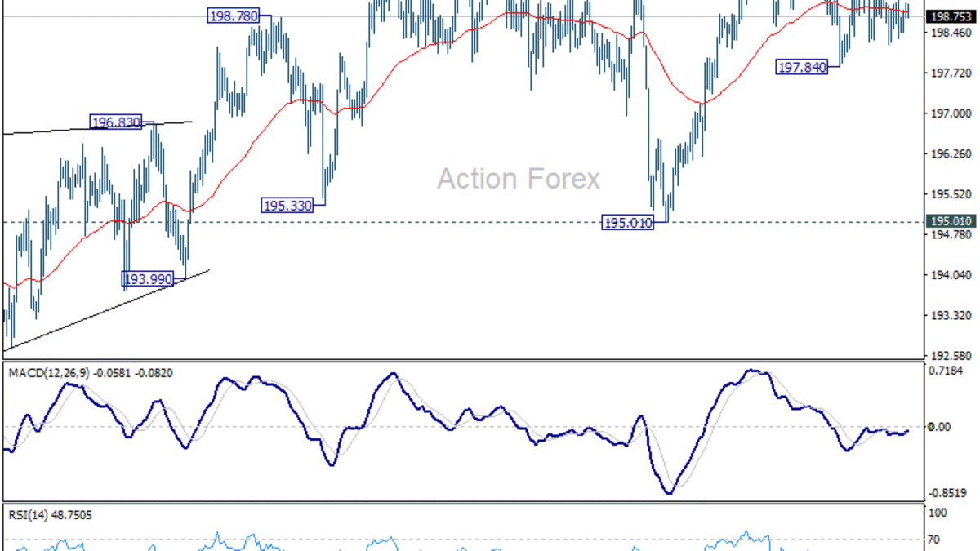Click the 198.780 resistance price label
This screenshot has height=551, width=980.
pyautogui.click(x=234, y=16)
